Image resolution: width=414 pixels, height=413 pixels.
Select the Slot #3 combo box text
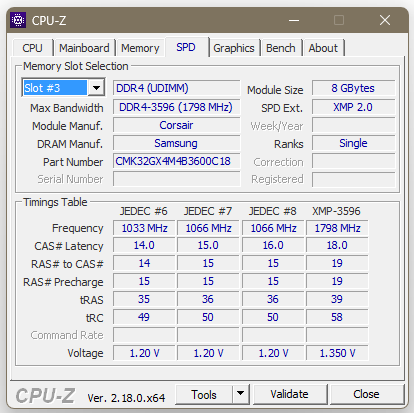coord(55,88)
